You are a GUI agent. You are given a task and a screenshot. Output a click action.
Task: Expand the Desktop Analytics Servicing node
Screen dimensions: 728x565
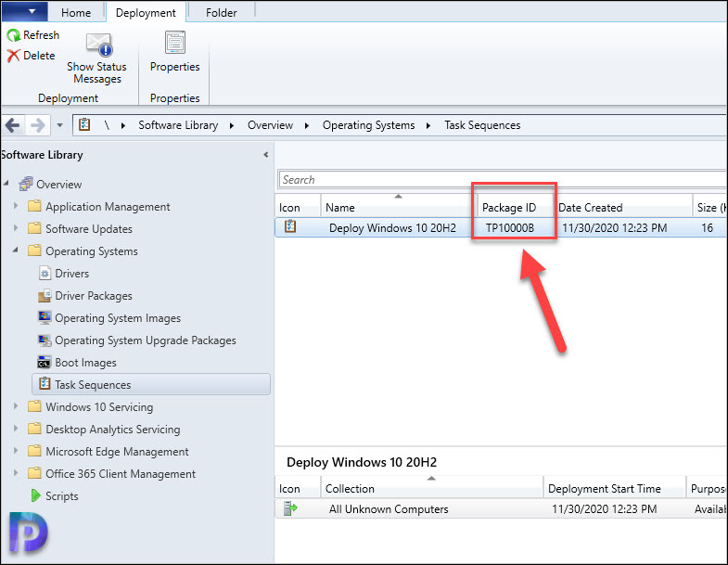pos(16,429)
